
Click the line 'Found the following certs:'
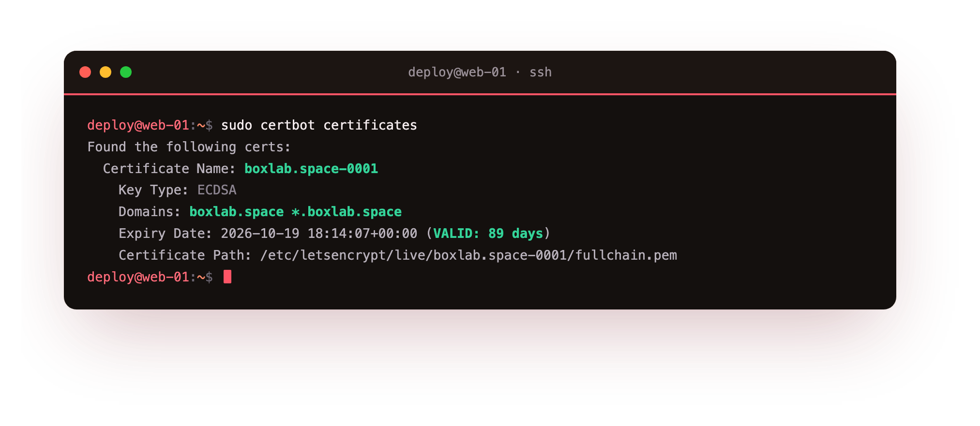pos(189,147)
